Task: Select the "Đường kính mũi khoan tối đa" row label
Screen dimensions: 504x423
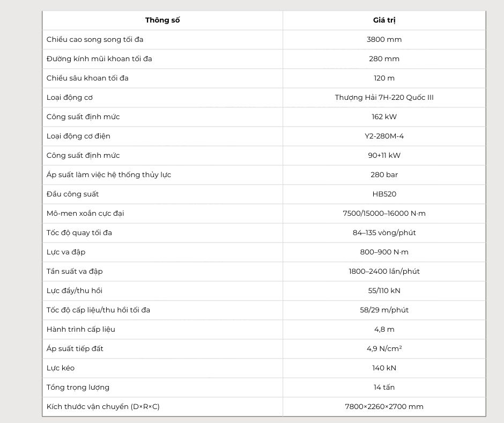Action: click(99, 59)
